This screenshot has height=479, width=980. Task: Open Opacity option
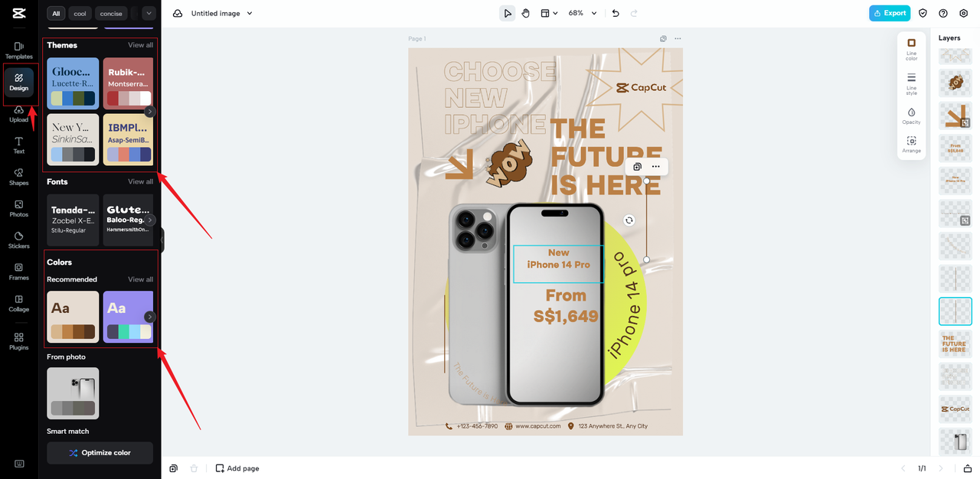point(911,115)
